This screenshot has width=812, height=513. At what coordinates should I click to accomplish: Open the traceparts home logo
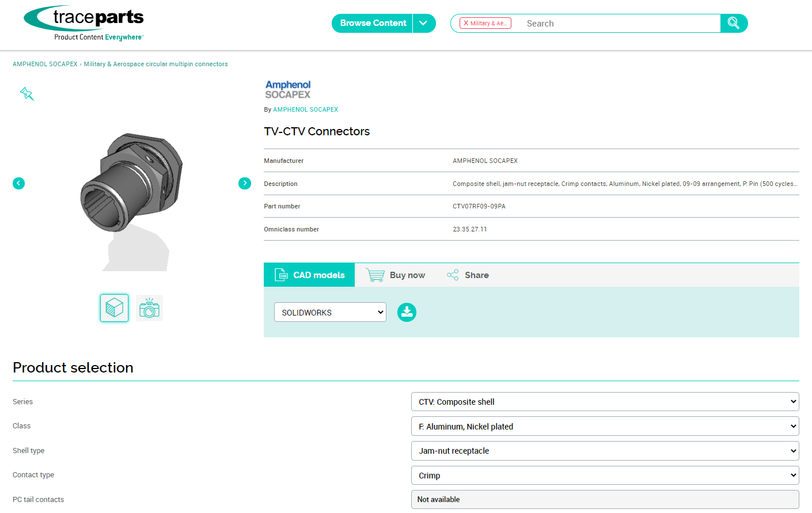click(84, 23)
